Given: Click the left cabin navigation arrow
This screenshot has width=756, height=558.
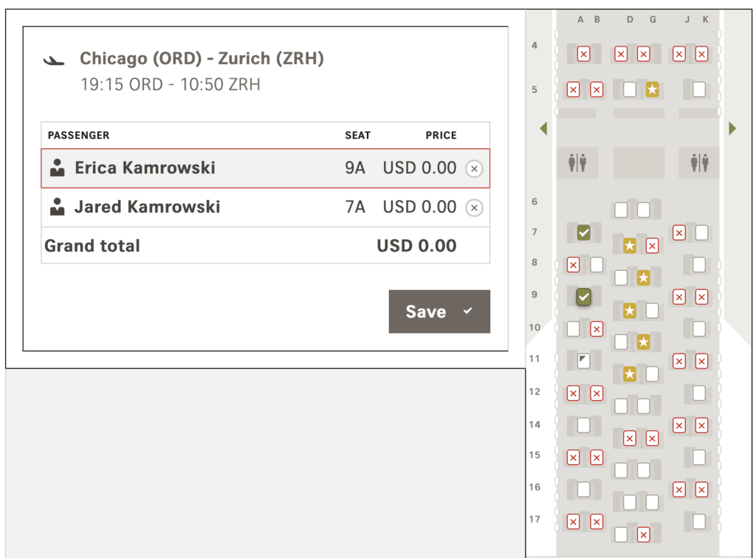Looking at the screenshot, I should tap(543, 128).
